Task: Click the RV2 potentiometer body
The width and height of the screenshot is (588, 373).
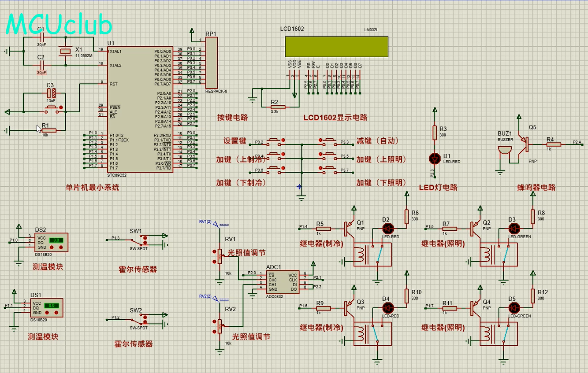Action: click(220, 326)
